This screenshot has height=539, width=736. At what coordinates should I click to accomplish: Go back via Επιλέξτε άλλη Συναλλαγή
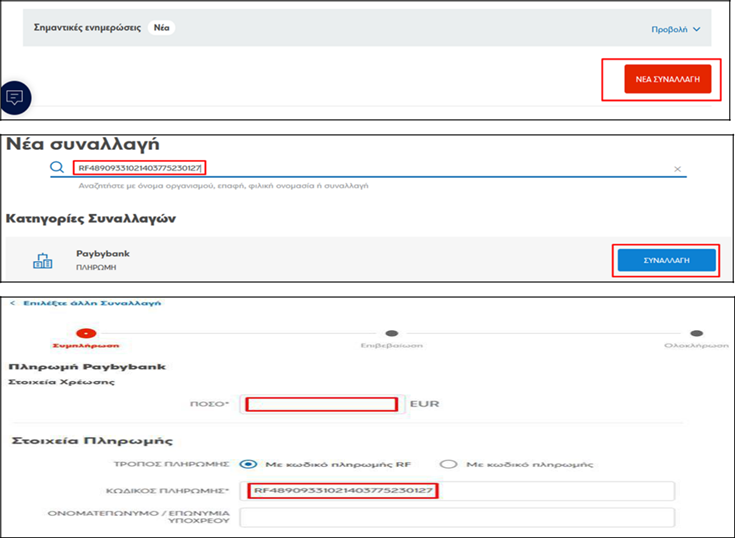86,303
